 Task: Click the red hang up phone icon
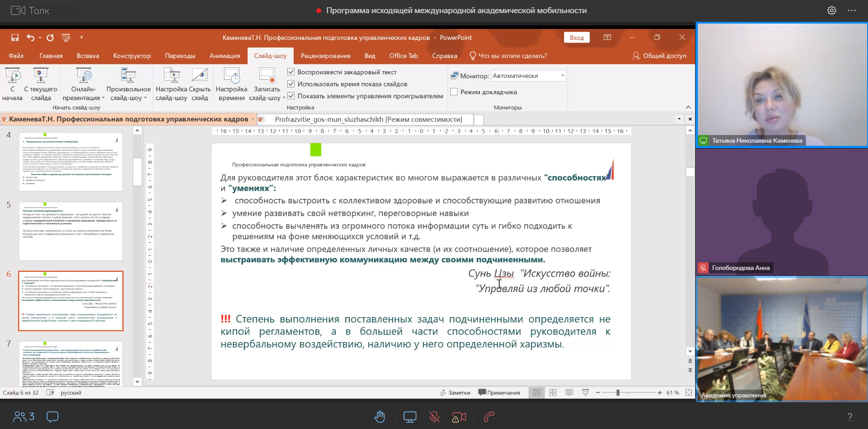point(489,417)
